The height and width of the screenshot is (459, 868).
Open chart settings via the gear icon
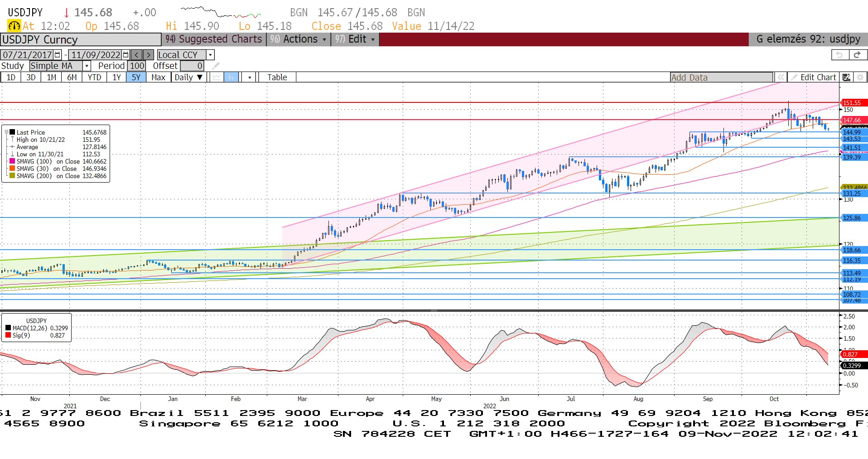860,77
